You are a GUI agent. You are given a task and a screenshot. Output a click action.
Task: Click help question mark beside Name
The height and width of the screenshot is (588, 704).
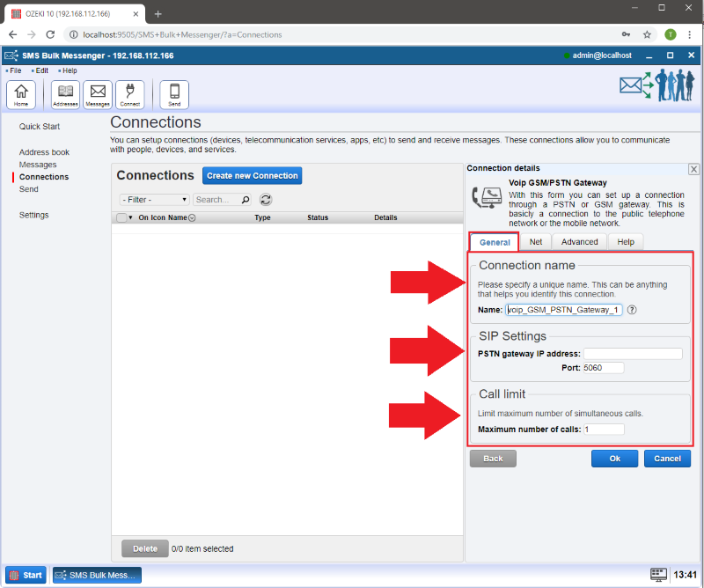[x=632, y=310]
